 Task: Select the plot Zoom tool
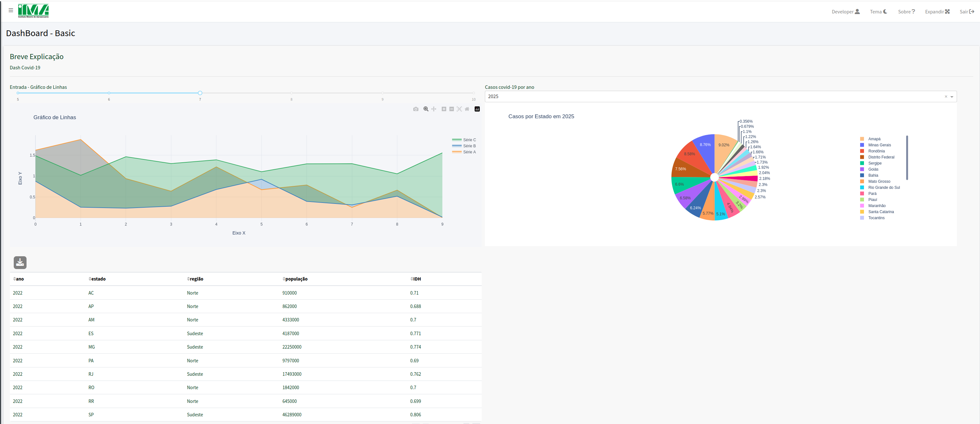pos(426,109)
